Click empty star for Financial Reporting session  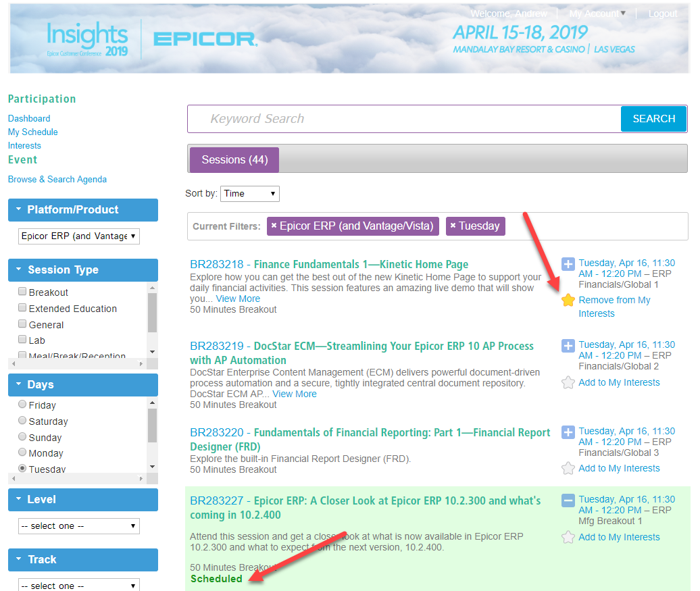[568, 468]
